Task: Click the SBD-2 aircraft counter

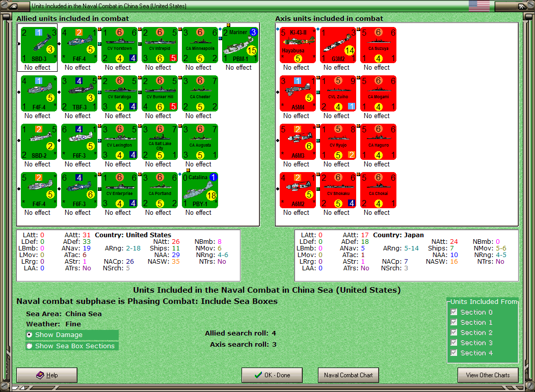Action: (39, 142)
